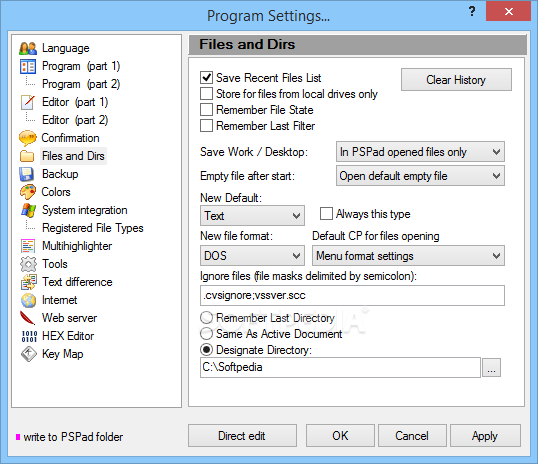Image resolution: width=538 pixels, height=464 pixels.
Task: Select HEX Editor in the tree
Action: click(68, 336)
